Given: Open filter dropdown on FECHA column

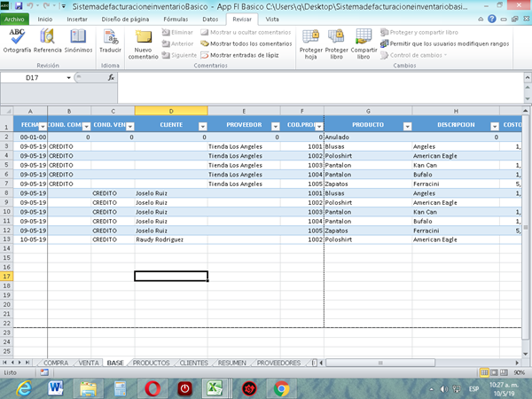Looking at the screenshot, I should (41, 126).
